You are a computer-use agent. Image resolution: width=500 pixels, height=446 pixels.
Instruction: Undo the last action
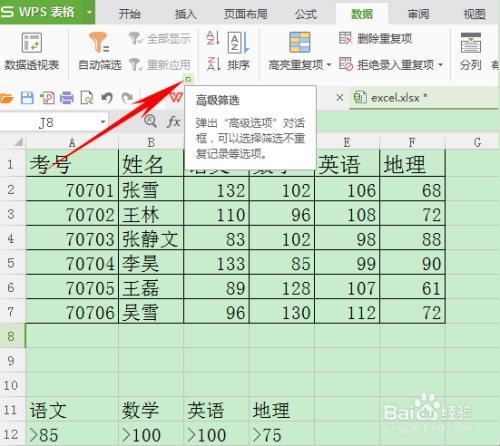pos(107,98)
